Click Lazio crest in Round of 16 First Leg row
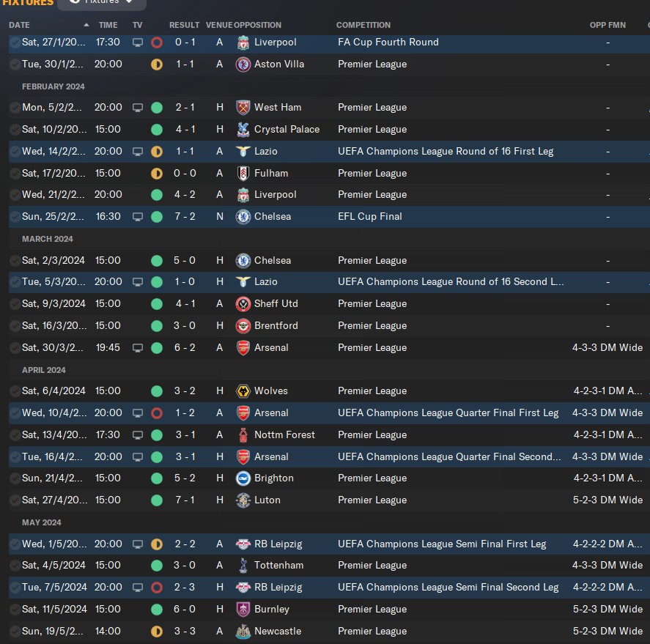Image resolution: width=650 pixels, height=644 pixels. coord(243,151)
